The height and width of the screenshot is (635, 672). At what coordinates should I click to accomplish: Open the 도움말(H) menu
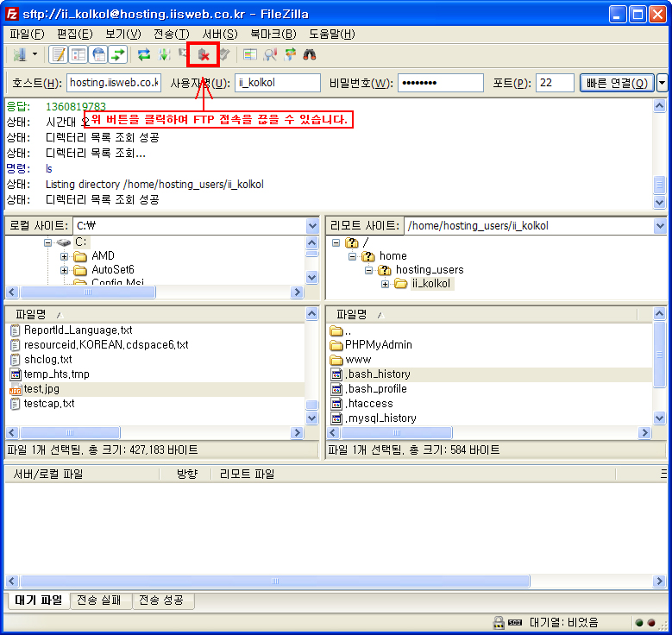[x=332, y=34]
